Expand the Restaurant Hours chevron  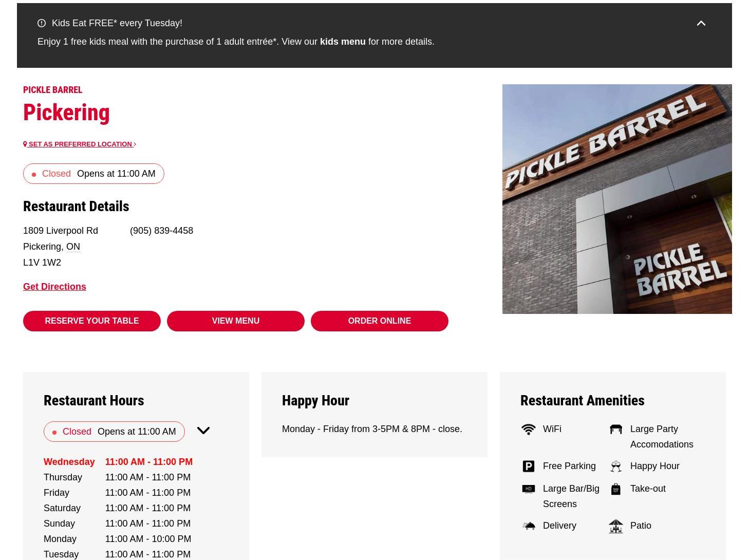(x=203, y=431)
